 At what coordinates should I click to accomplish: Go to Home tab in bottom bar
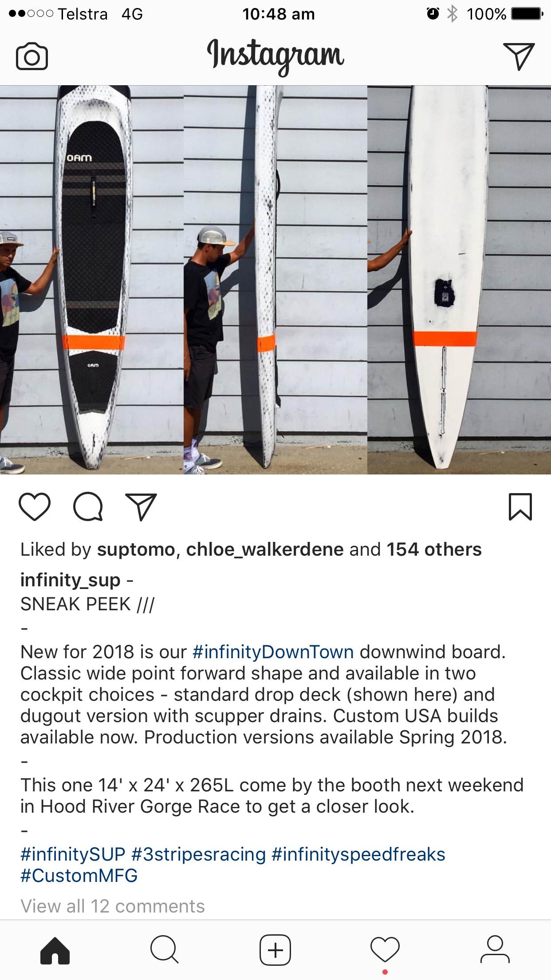tap(55, 950)
